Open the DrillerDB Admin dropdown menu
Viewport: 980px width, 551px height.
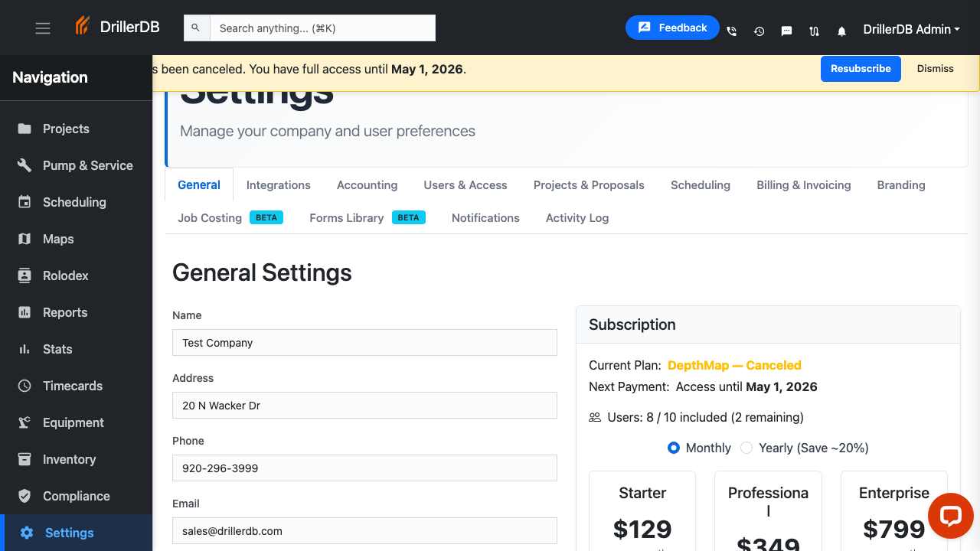pos(911,30)
